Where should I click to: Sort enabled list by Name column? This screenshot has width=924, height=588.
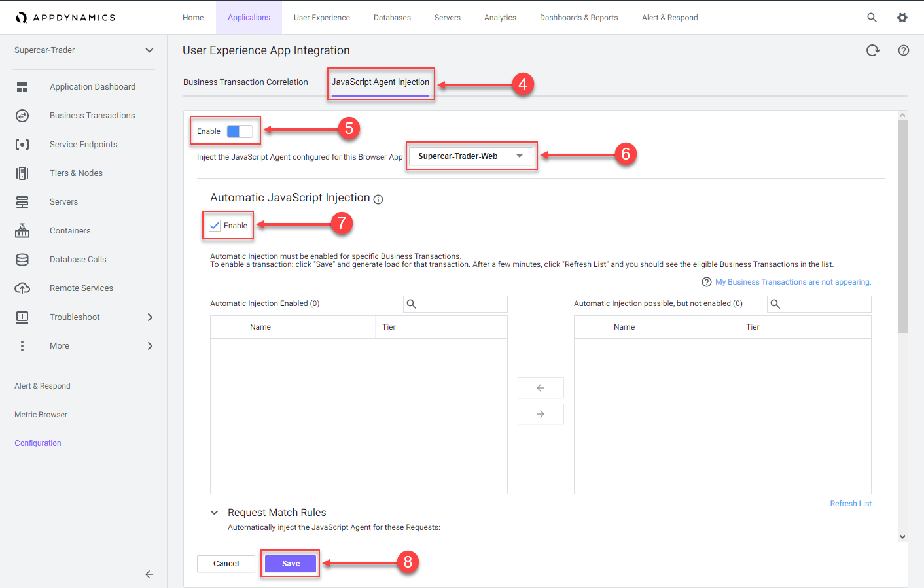pos(309,327)
